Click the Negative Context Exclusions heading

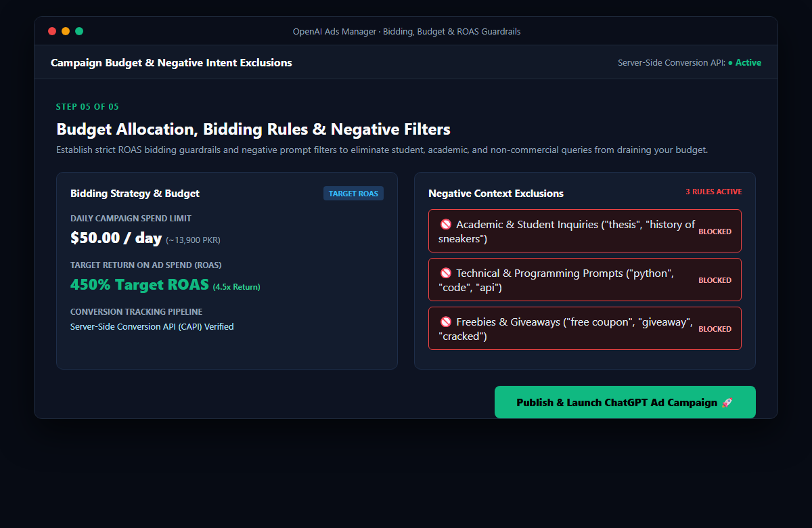[x=496, y=194]
